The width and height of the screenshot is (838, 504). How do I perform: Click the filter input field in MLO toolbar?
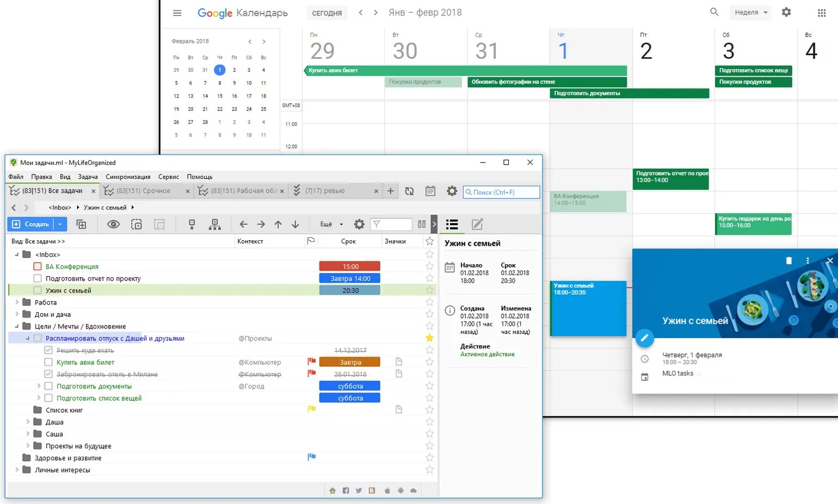pyautogui.click(x=391, y=224)
